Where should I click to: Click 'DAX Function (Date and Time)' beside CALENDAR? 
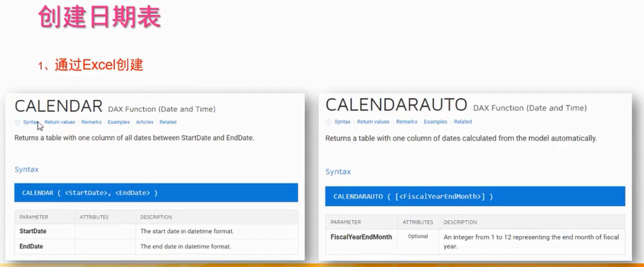(x=162, y=109)
